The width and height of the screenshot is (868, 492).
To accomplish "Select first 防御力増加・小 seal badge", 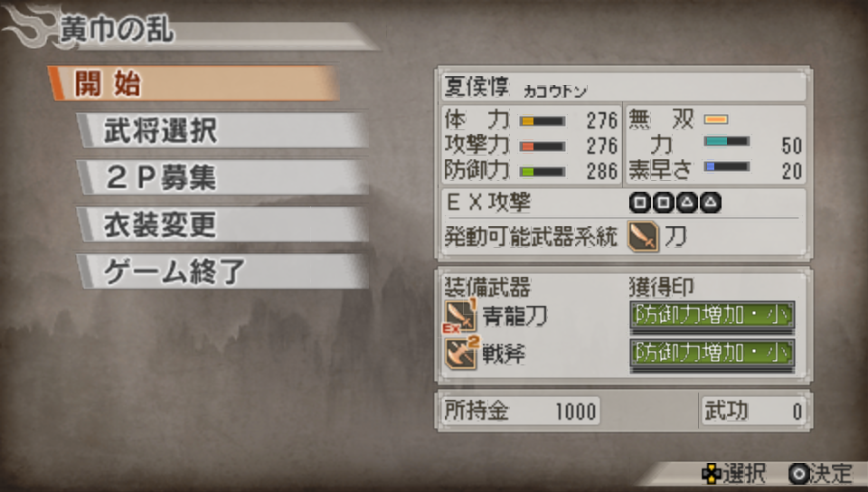I will pyautogui.click(x=712, y=316).
